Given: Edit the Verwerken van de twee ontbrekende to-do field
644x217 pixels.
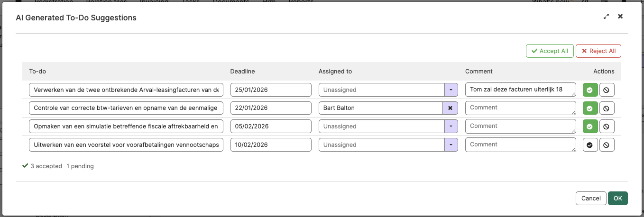Looking at the screenshot, I should [x=126, y=90].
